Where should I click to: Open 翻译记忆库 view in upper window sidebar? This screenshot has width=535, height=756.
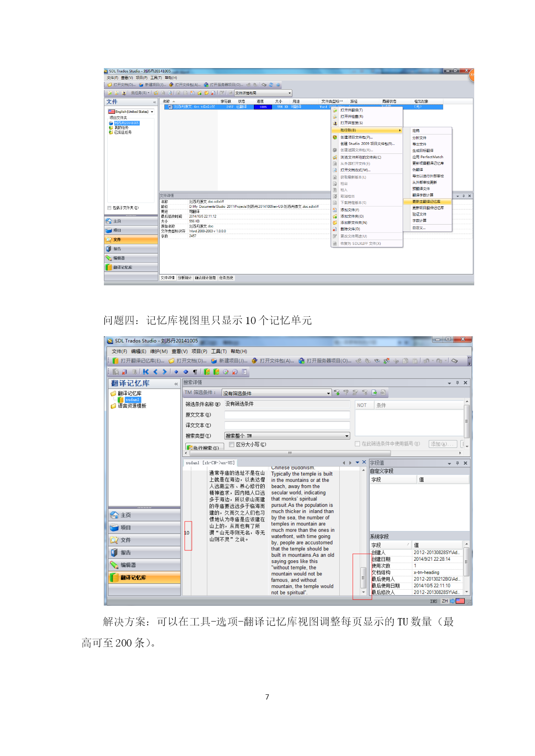tap(131, 267)
